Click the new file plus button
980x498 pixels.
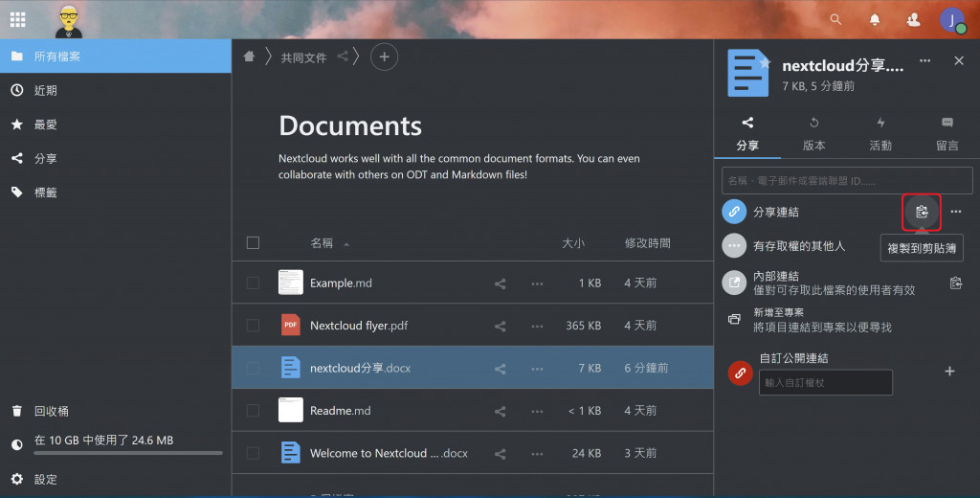tap(385, 57)
